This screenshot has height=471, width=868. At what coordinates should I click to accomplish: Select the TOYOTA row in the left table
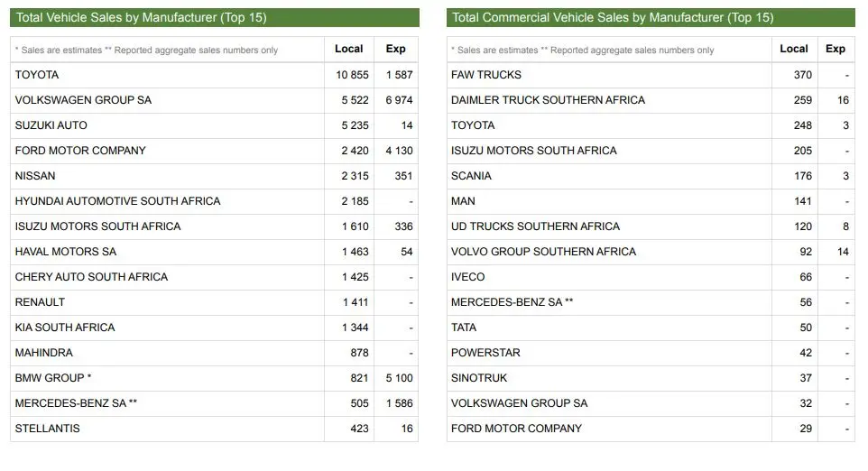(x=214, y=75)
